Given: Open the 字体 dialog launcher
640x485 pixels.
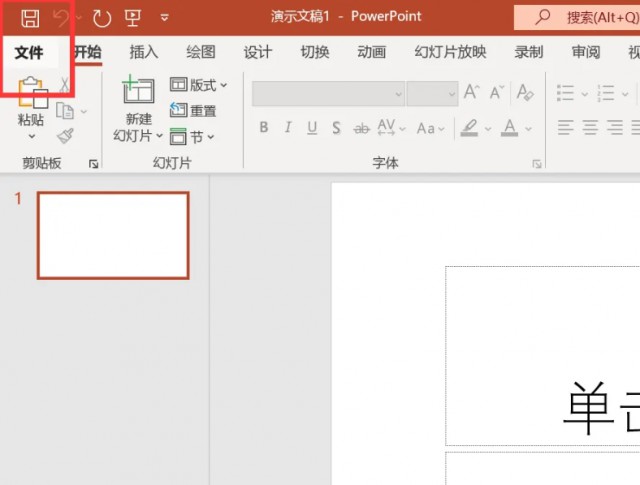Looking at the screenshot, I should click(537, 164).
